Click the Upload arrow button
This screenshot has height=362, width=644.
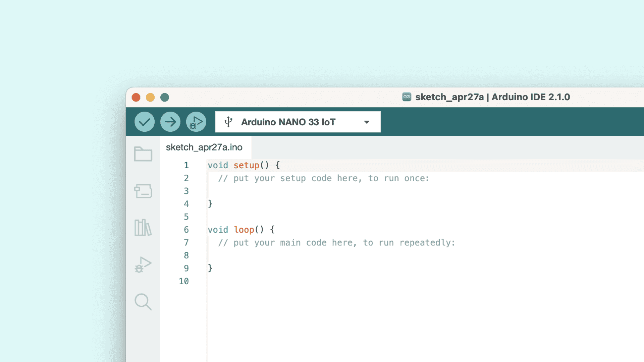[x=170, y=122]
